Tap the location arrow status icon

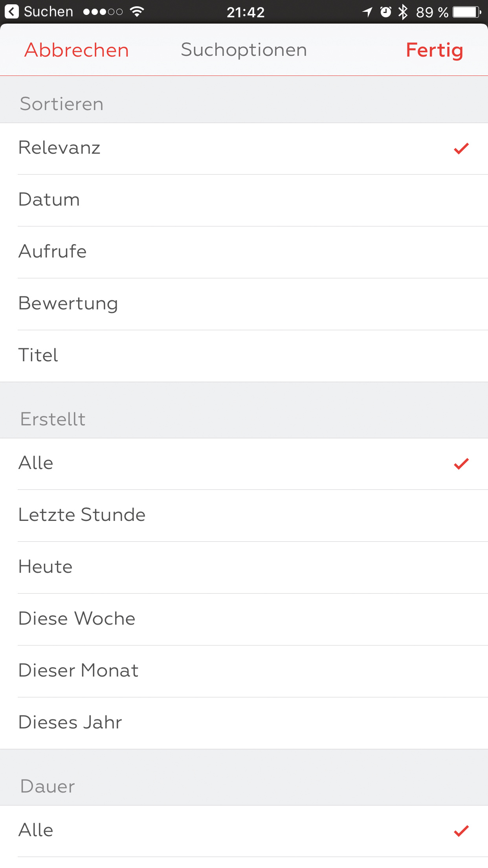pyautogui.click(x=367, y=12)
